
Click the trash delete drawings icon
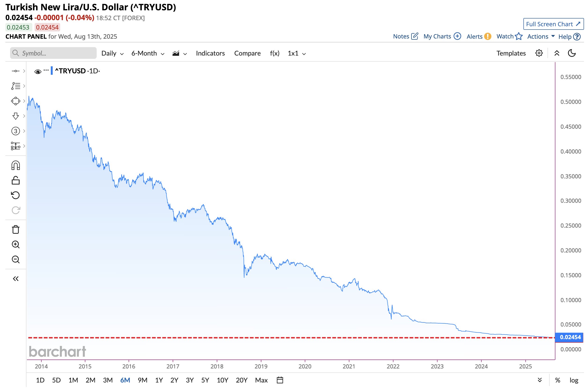15,230
